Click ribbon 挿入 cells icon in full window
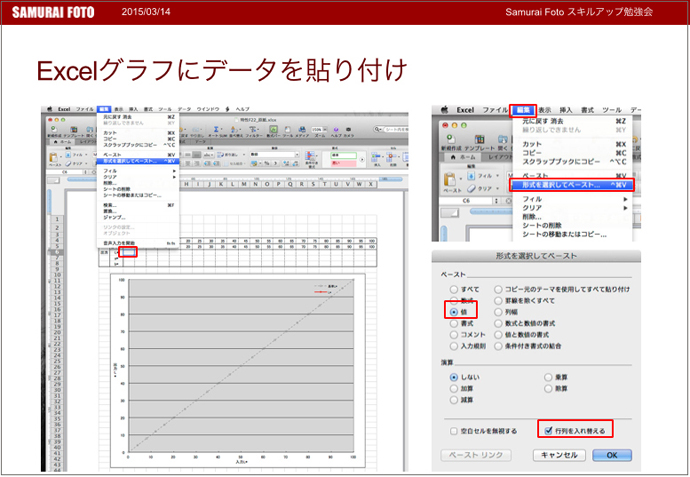Screen dimensions: 690x477 coord(377,157)
